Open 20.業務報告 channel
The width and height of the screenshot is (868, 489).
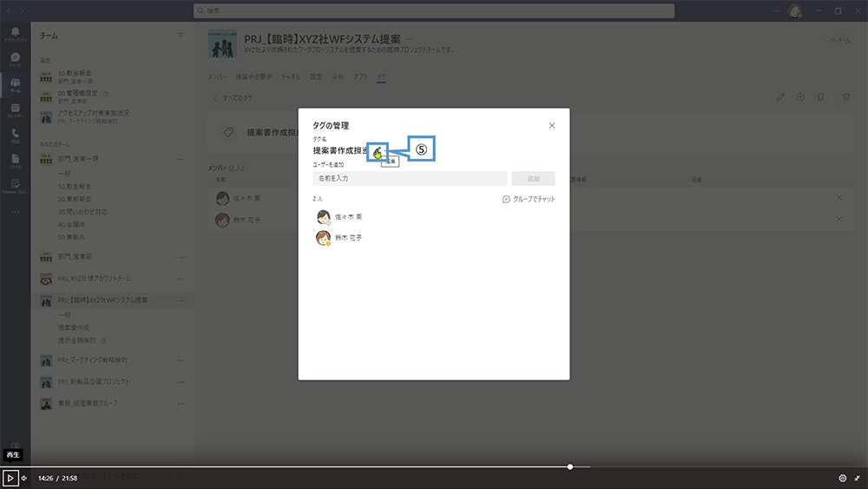[x=75, y=199]
